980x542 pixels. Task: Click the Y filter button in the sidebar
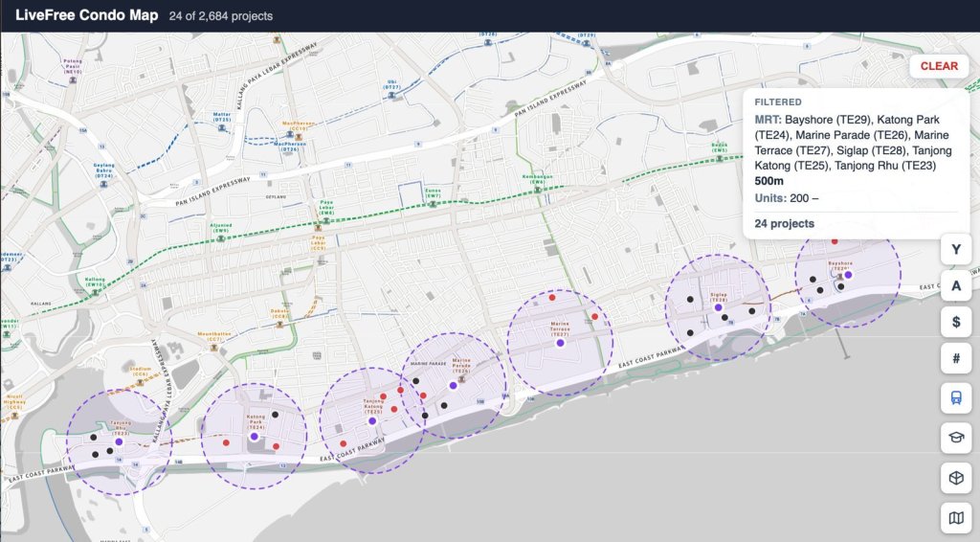(x=956, y=249)
